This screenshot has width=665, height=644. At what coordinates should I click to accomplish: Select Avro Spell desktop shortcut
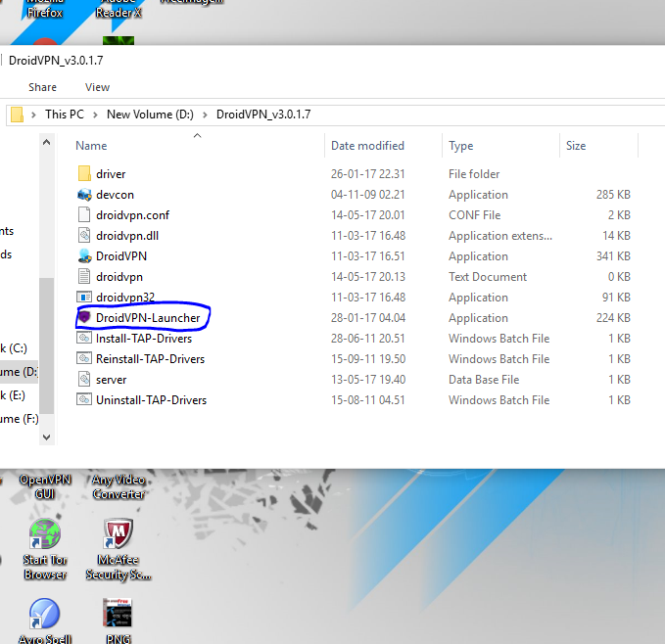44,621
